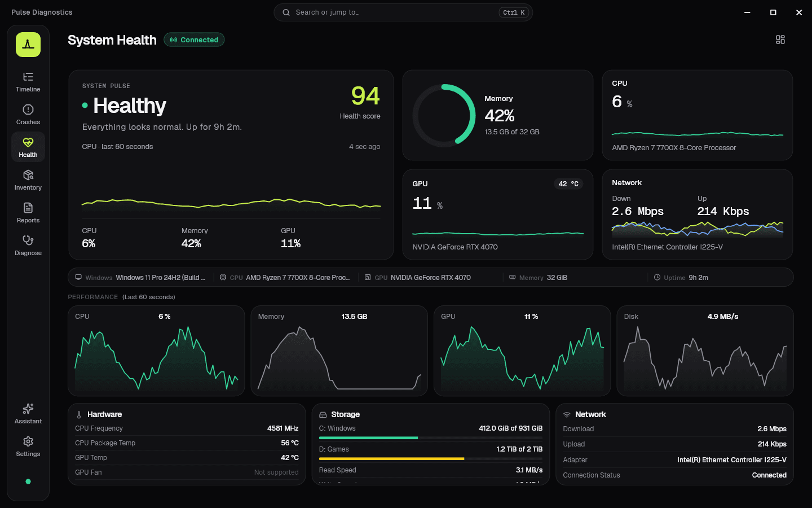Select the Health sidebar item

click(x=28, y=148)
